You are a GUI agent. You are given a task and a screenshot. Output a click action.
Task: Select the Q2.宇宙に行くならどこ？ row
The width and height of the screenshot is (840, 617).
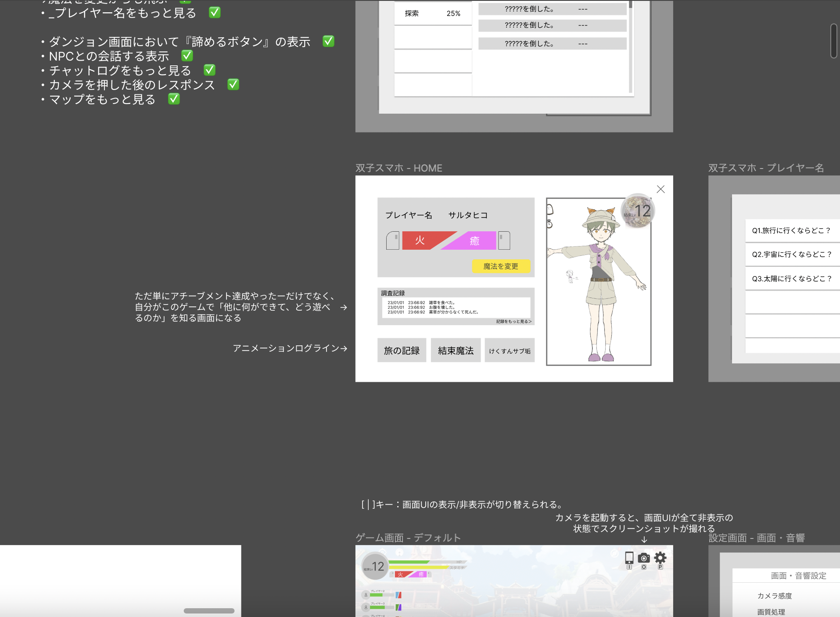[792, 255]
